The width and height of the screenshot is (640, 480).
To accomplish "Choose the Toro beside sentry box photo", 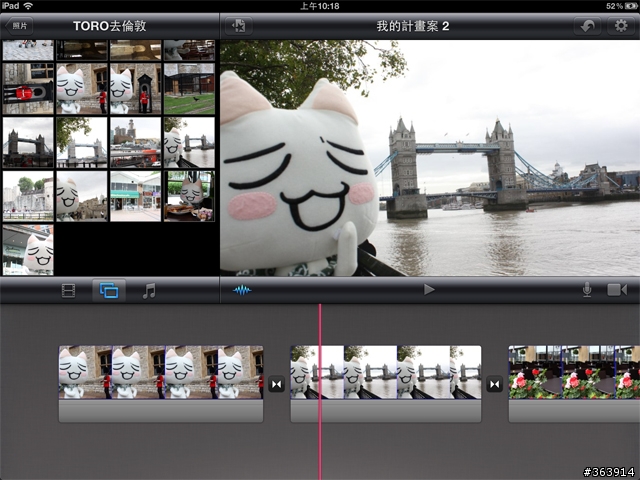I will 136,89.
